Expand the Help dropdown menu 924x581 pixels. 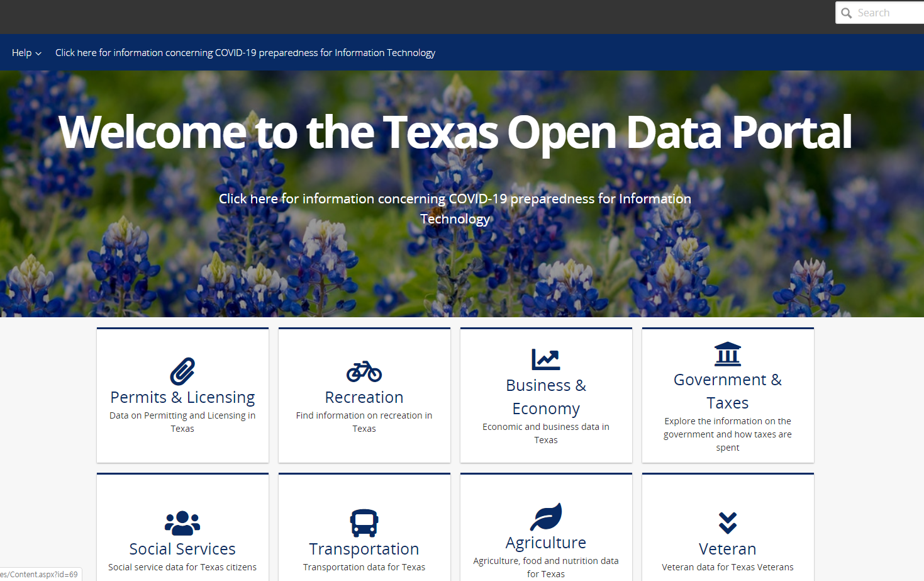coord(22,53)
